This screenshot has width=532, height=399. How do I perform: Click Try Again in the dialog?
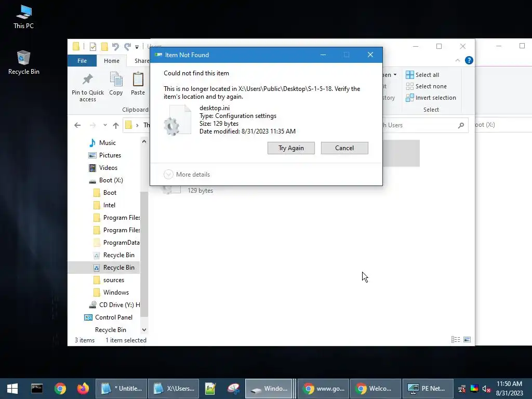291,148
